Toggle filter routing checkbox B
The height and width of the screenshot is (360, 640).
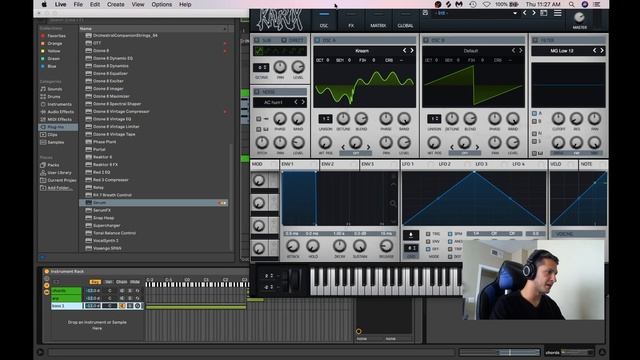click(534, 121)
